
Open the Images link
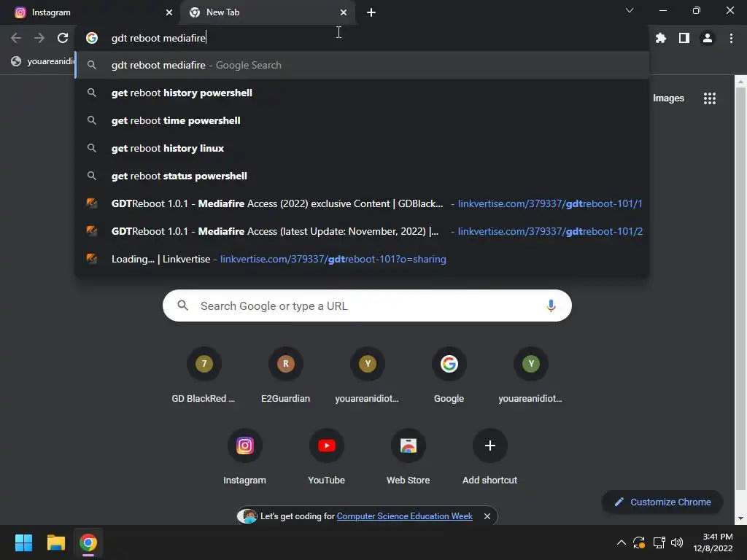click(668, 98)
